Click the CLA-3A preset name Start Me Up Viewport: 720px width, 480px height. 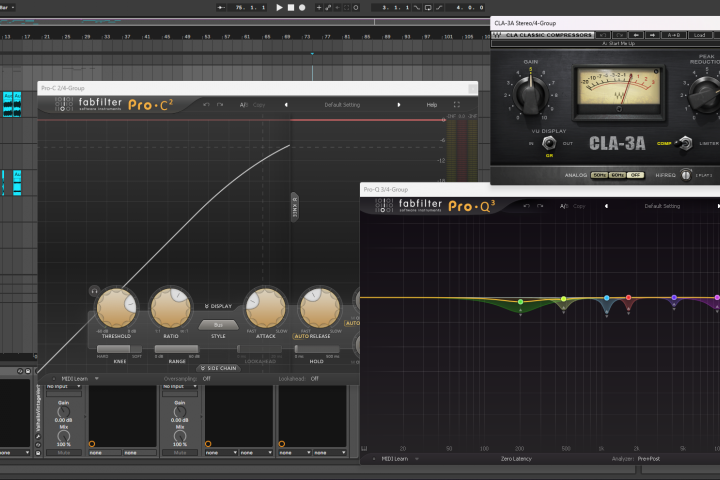(618, 43)
